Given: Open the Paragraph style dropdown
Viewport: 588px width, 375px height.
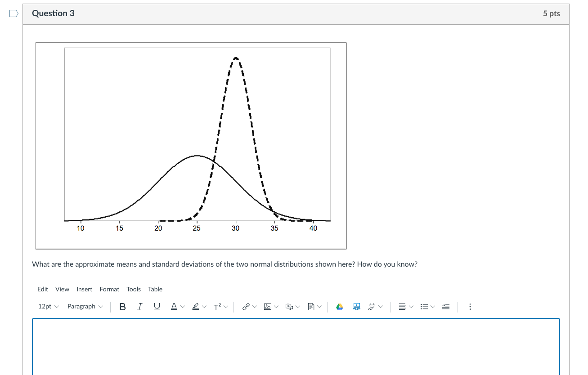Looking at the screenshot, I should pyautogui.click(x=84, y=306).
